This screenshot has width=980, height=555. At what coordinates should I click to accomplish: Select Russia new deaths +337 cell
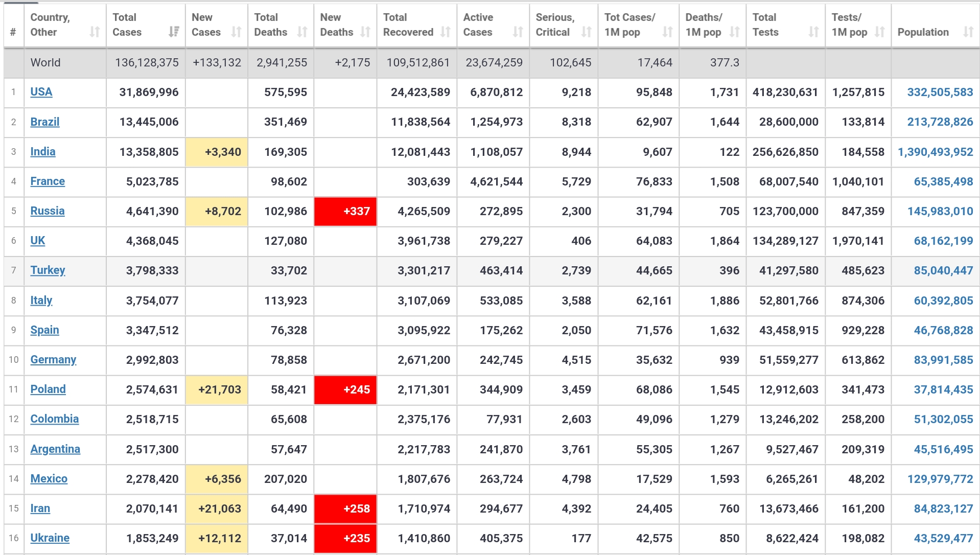[x=345, y=211]
